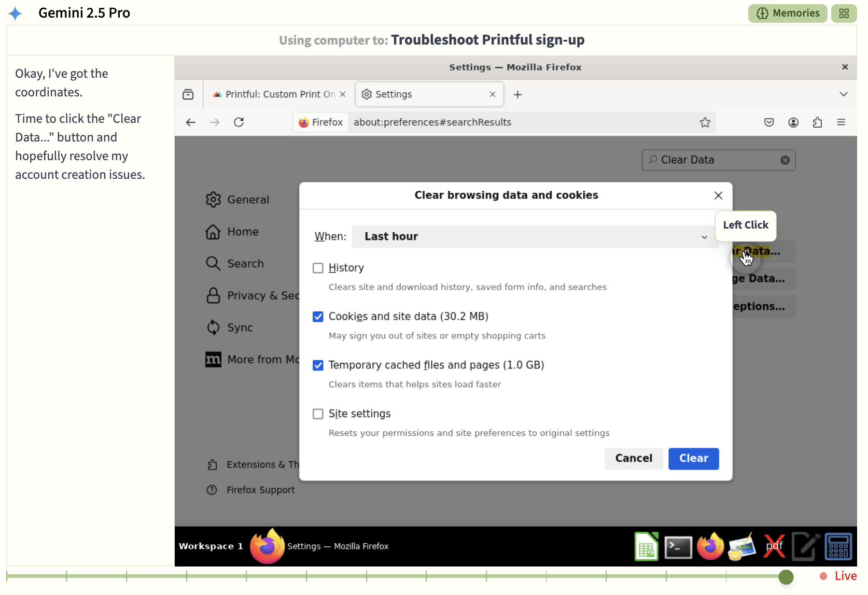Open Firefox recent browsing view icon
The height and width of the screenshot is (595, 868).
pos(188,94)
